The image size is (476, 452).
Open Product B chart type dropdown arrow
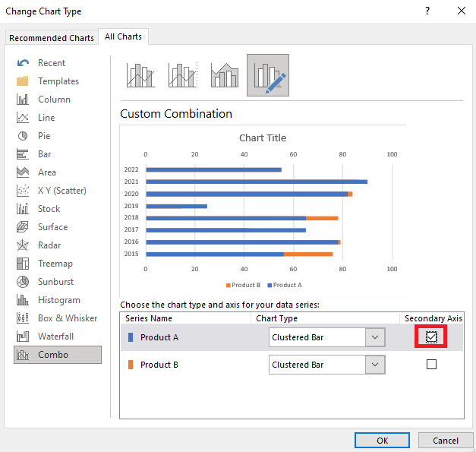375,365
